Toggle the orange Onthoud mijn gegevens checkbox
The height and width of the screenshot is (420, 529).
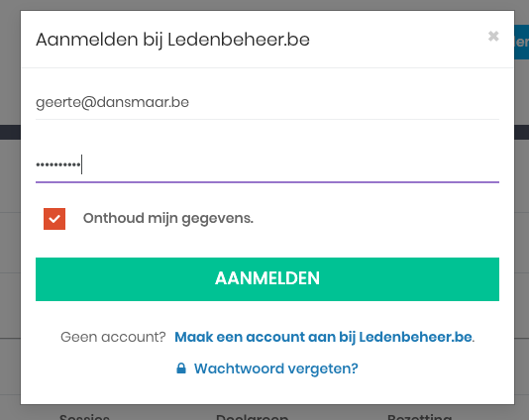pos(54,219)
